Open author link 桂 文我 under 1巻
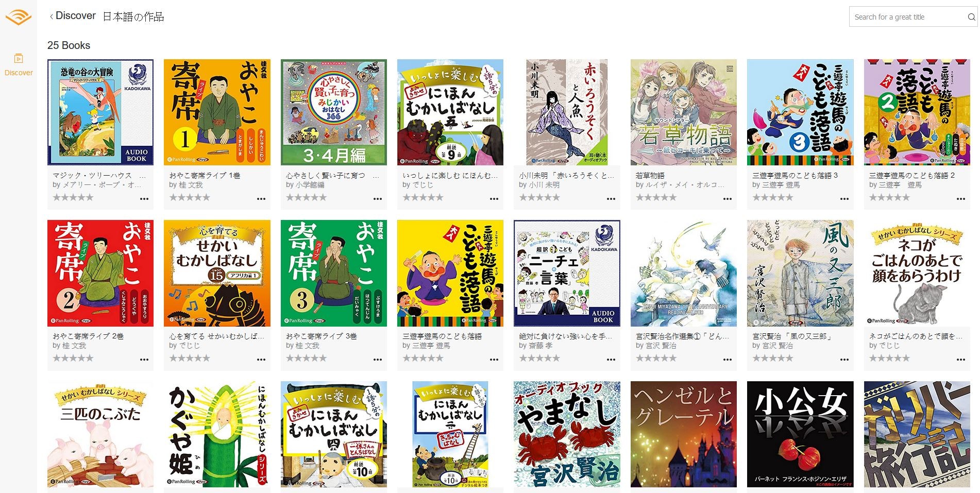 coord(190,184)
